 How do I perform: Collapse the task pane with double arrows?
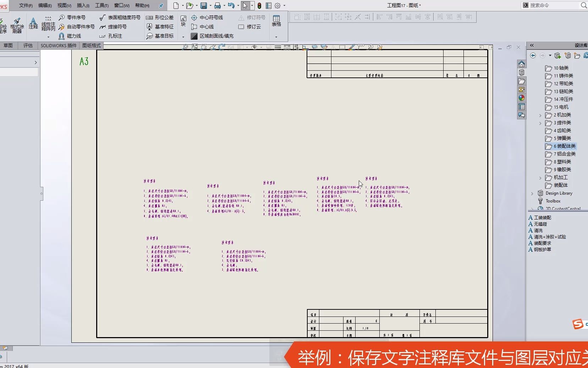(x=532, y=45)
